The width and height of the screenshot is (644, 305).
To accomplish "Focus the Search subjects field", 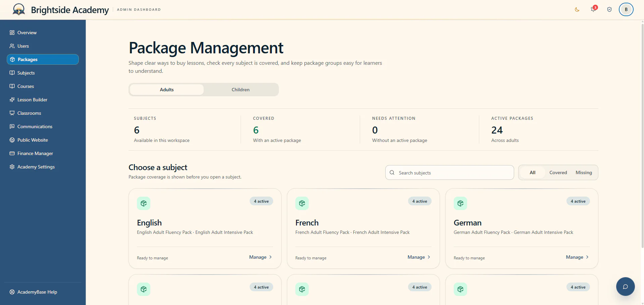I will tap(450, 172).
